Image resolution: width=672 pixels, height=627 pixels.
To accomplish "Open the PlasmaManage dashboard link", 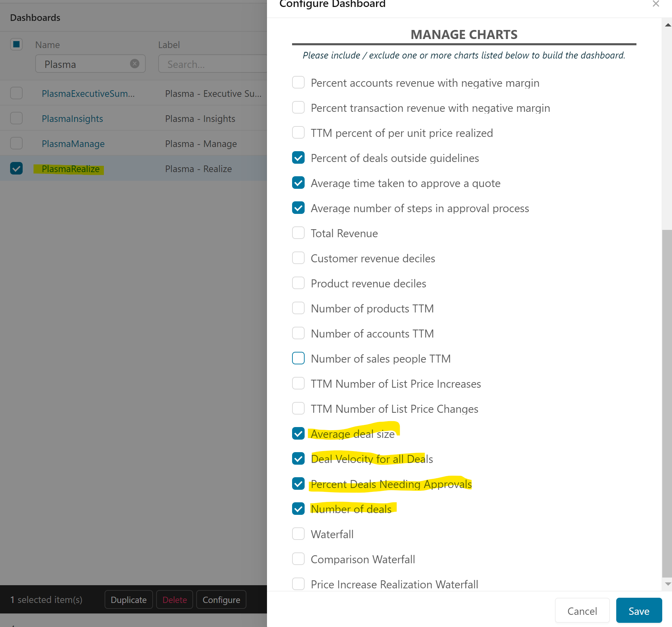I will tap(73, 144).
